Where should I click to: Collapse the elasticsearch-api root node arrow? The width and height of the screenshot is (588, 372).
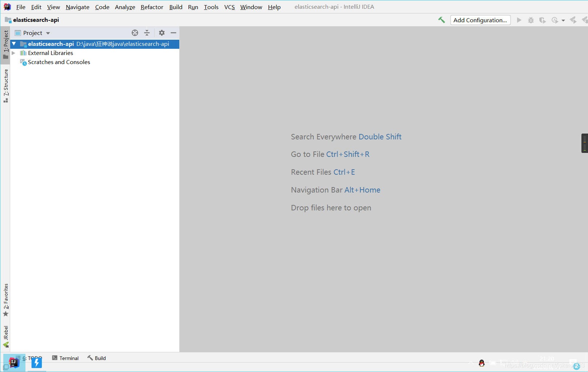point(14,44)
